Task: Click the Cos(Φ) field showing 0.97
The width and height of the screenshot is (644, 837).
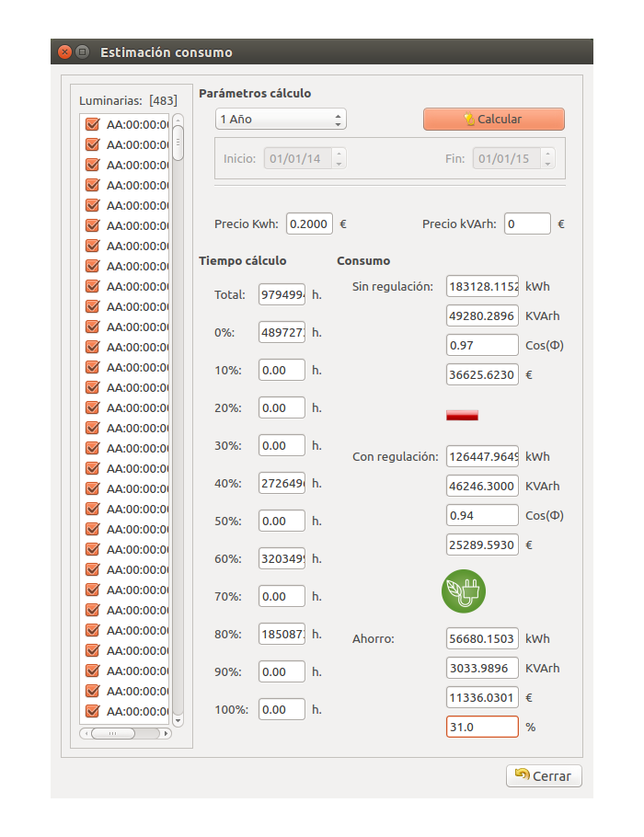Action: (482, 345)
